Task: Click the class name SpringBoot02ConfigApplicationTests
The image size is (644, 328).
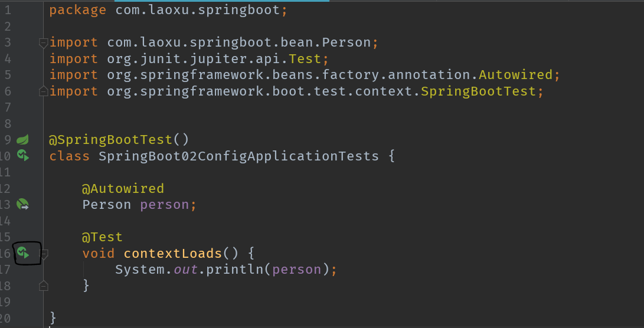Action: pyautogui.click(x=238, y=156)
